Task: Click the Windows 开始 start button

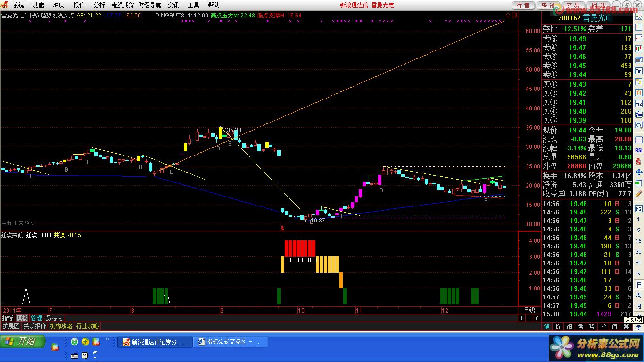Action: click(23, 341)
